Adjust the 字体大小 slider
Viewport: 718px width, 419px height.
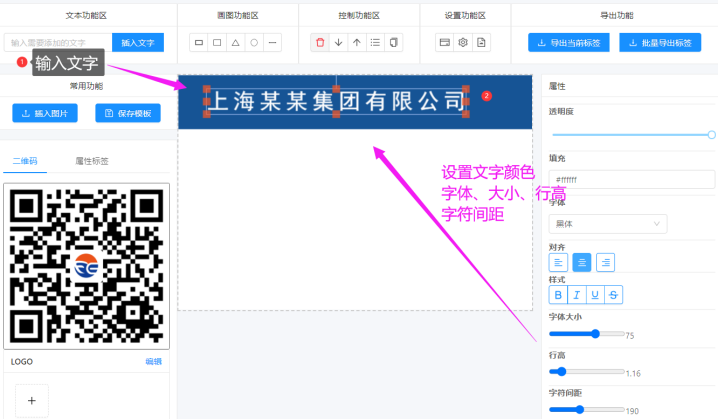pos(587,334)
